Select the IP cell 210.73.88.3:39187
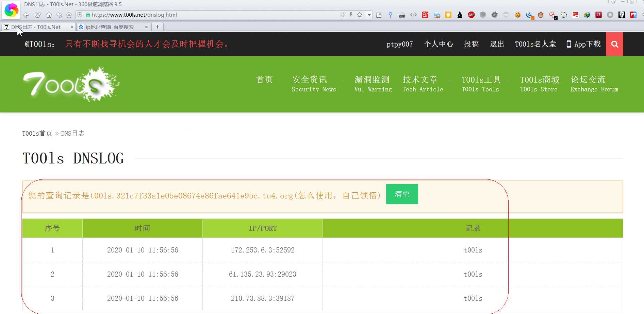This screenshot has width=644, height=314. click(x=263, y=298)
